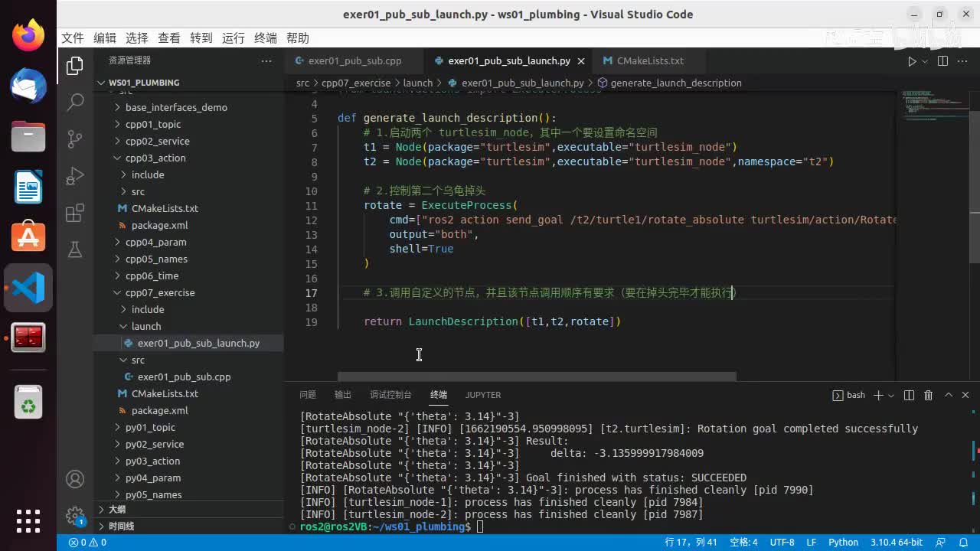The width and height of the screenshot is (980, 551).
Task: Split the editor to the right
Action: (x=942, y=61)
